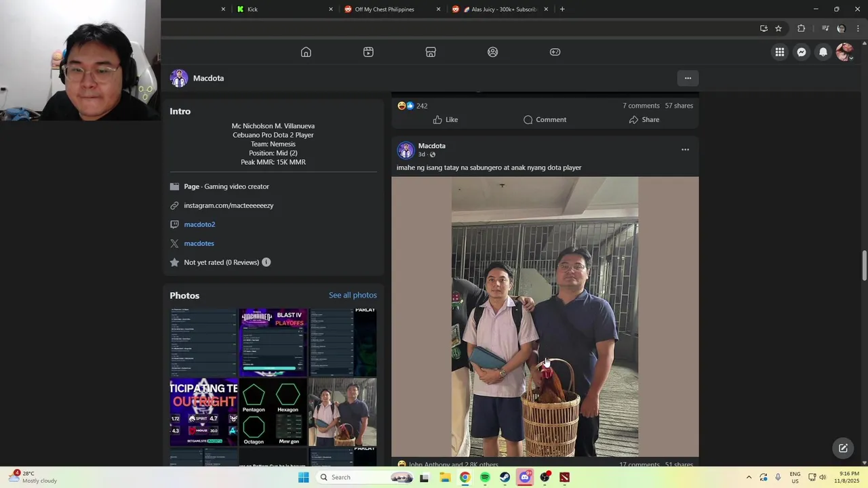Viewport: 868px width, 488px height.
Task: Close the Alas Juicy tab
Action: point(546,9)
